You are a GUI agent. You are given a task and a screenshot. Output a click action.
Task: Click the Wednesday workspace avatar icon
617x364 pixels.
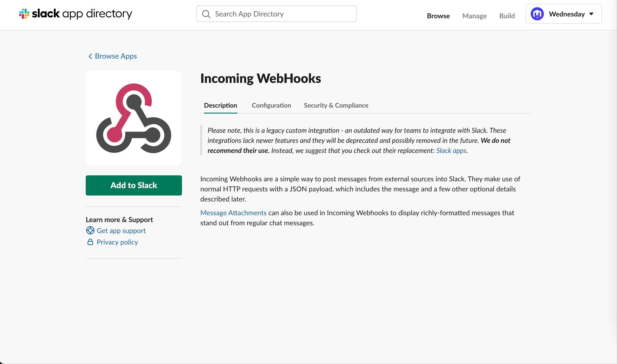[537, 14]
